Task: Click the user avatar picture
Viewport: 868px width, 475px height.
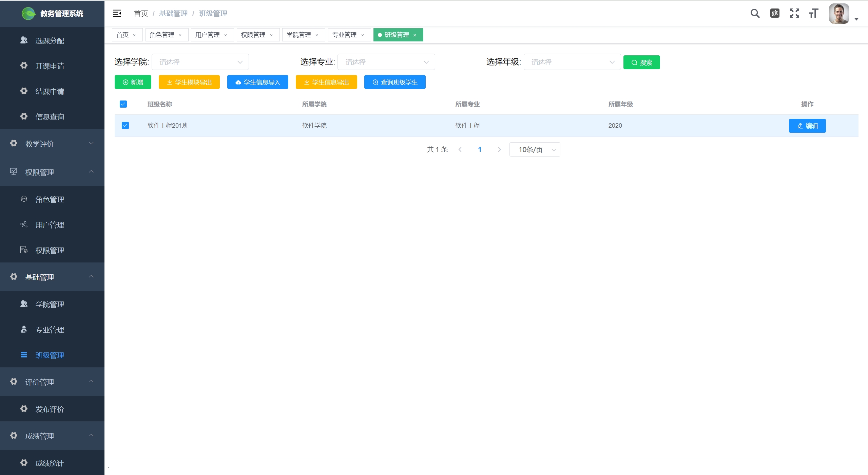Action: pyautogui.click(x=838, y=14)
